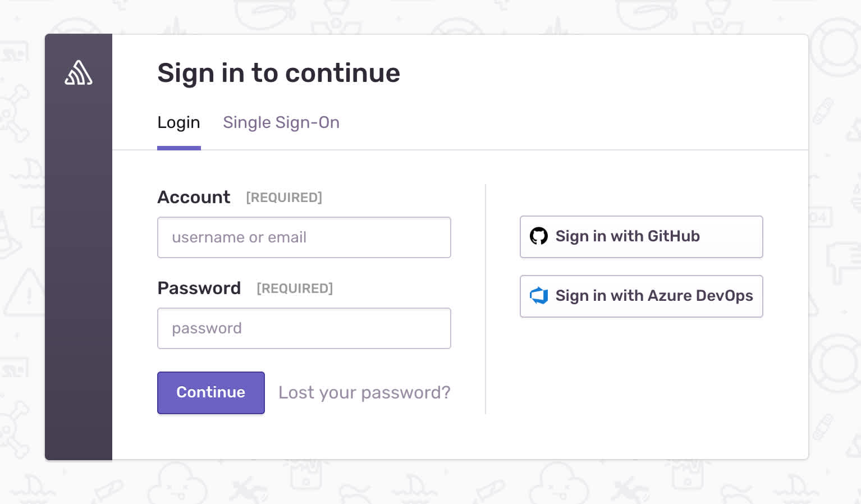Click the purple underline below Login tab
The image size is (861, 504).
178,148
